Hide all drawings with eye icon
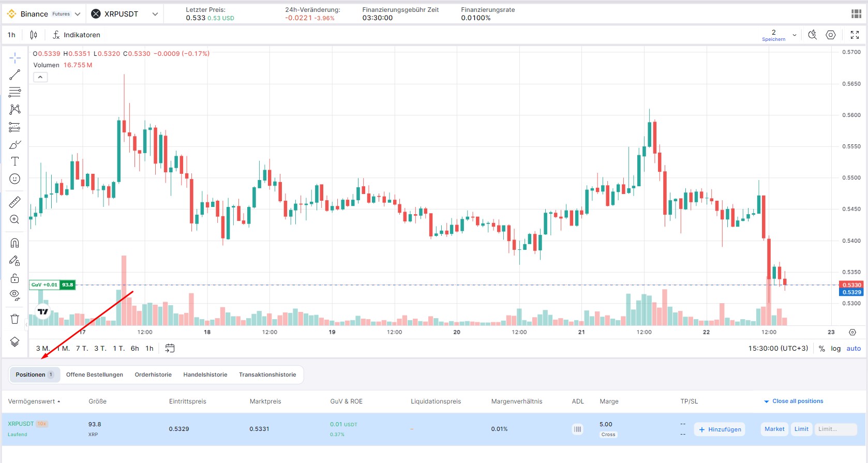868x463 pixels. point(14,295)
